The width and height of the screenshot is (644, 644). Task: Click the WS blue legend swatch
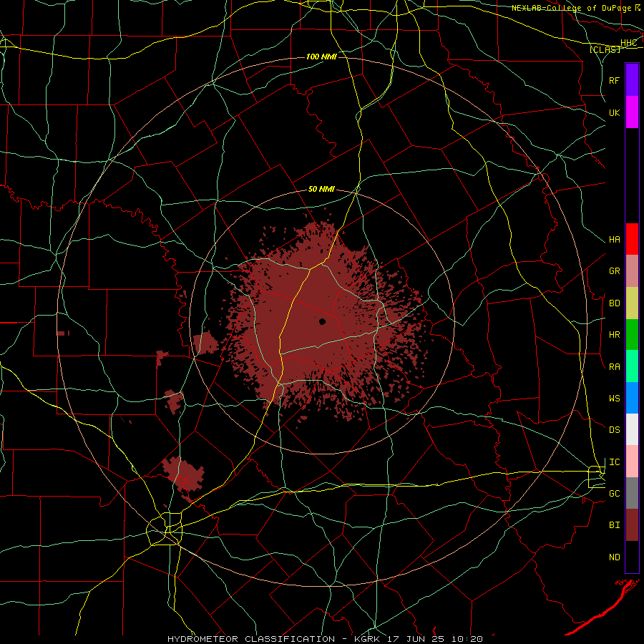[632, 398]
